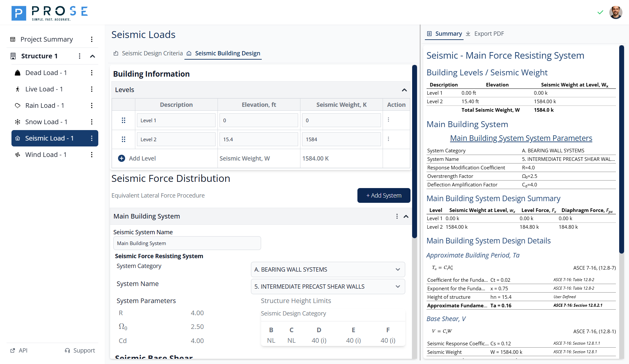The height and width of the screenshot is (364, 629).
Task: Open Level 2 row action menu
Action: (x=389, y=139)
